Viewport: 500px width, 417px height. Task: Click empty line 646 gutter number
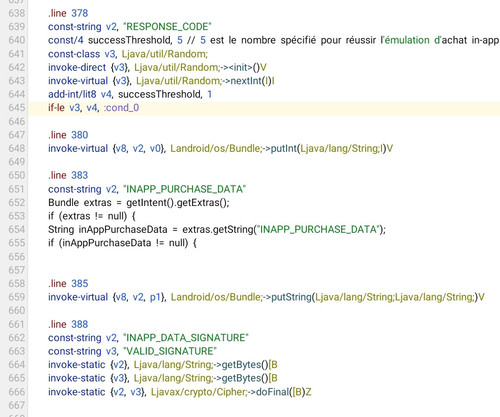coord(17,121)
